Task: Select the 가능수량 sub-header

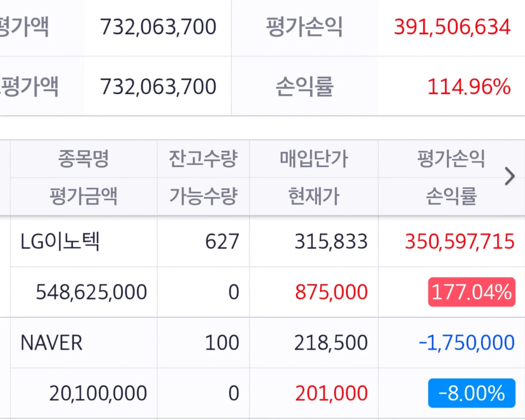Action: 203,196
